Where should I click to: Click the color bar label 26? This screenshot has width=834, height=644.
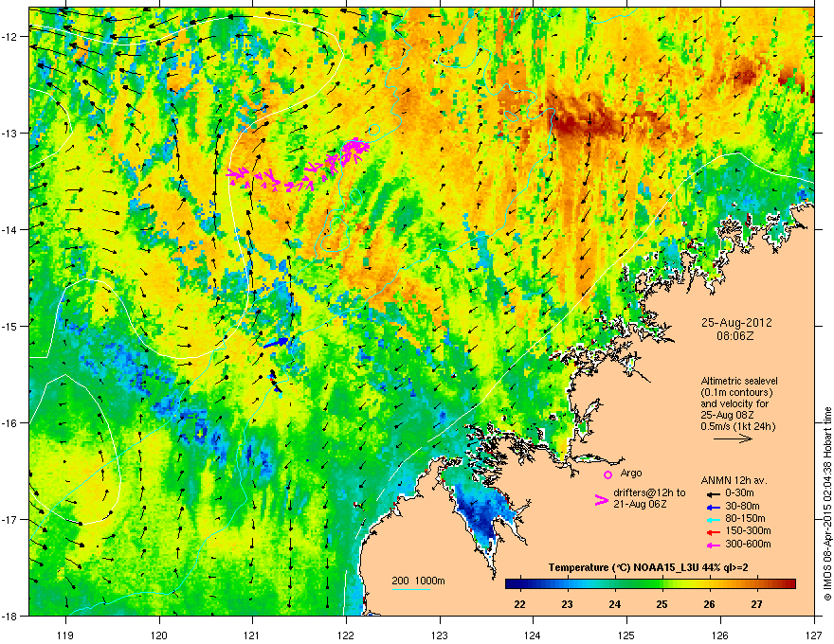pyautogui.click(x=709, y=604)
